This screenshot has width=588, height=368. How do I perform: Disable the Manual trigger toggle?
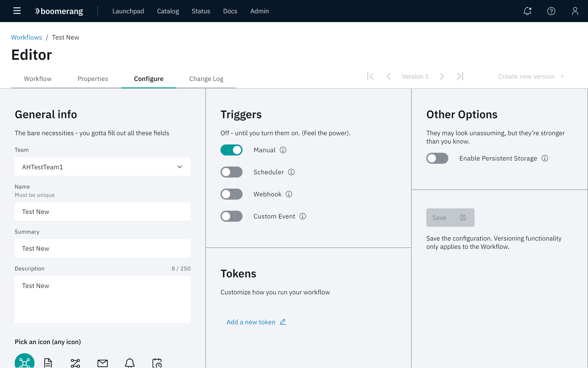click(x=231, y=150)
